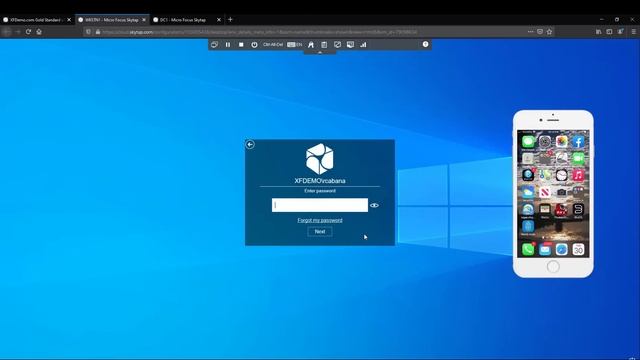Viewport: 640px width, 360px height.
Task: Open the Forgot my password link
Action: tap(320, 220)
